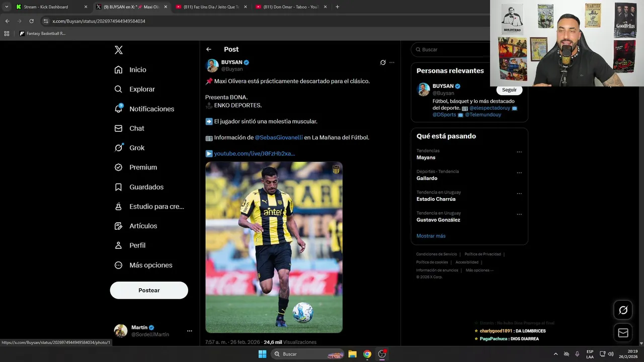Open Gallardo trend
The image size is (644, 362).
click(427, 178)
